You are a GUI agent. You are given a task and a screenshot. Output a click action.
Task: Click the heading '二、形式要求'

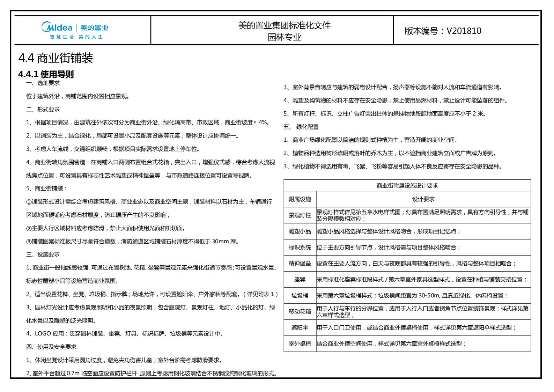(43, 110)
